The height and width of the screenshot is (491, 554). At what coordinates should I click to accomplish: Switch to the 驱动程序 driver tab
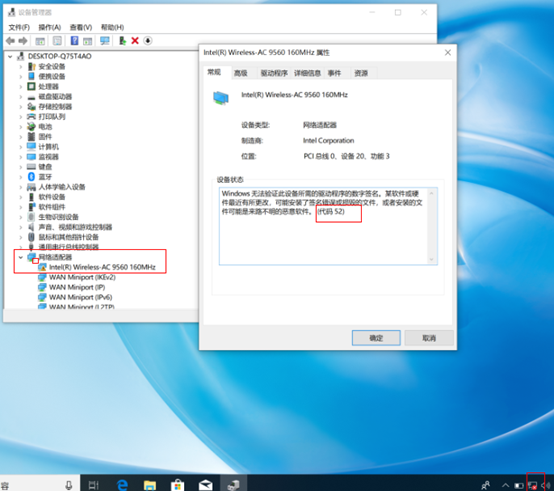tap(274, 73)
